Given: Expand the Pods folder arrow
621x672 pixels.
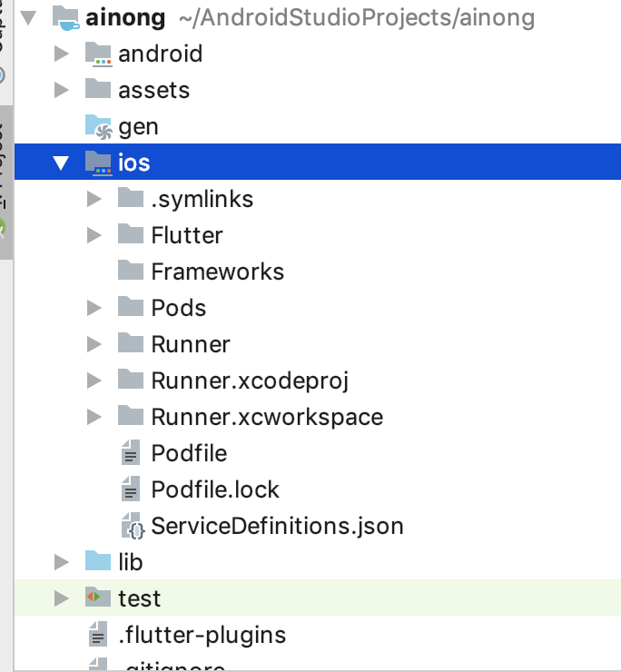Looking at the screenshot, I should [94, 309].
